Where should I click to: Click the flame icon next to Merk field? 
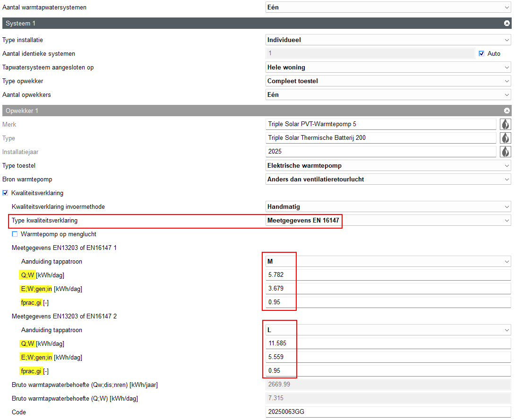pyautogui.click(x=505, y=124)
